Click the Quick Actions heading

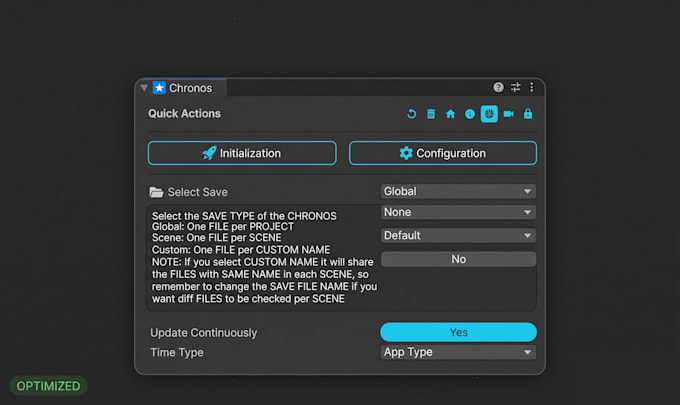coord(184,114)
